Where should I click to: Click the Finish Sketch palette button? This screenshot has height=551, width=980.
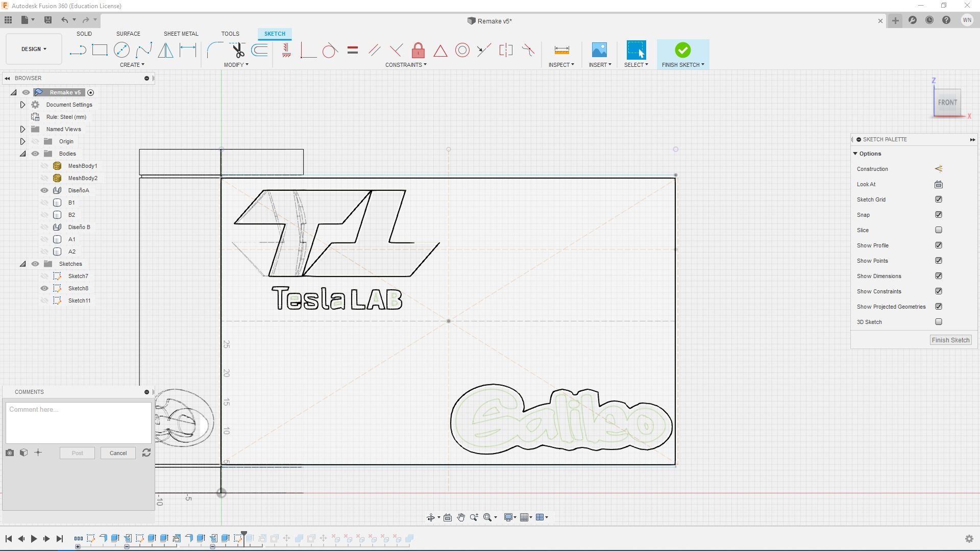(x=950, y=340)
